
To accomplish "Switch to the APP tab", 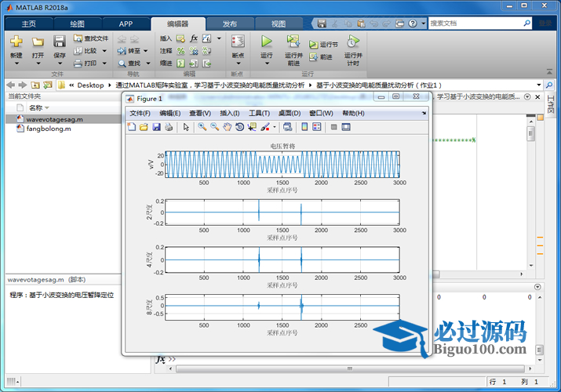I will pyautogui.click(x=126, y=24).
